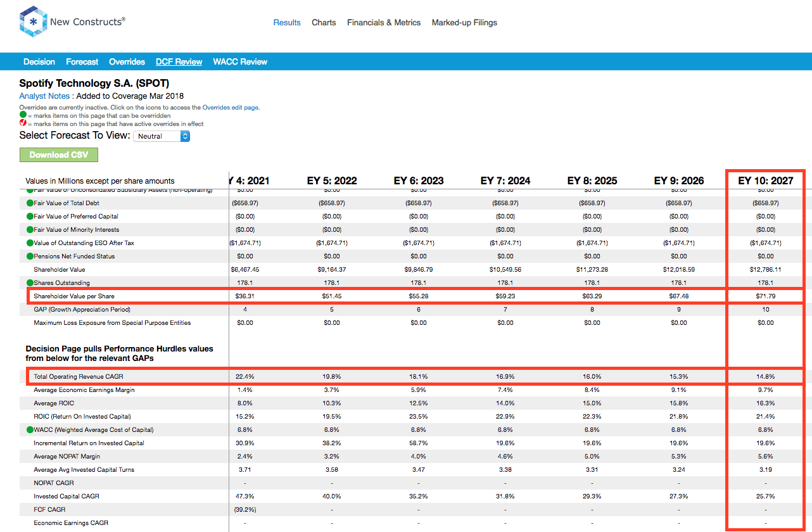
Task: Switch to the DCF Review tab
Action: (179, 61)
